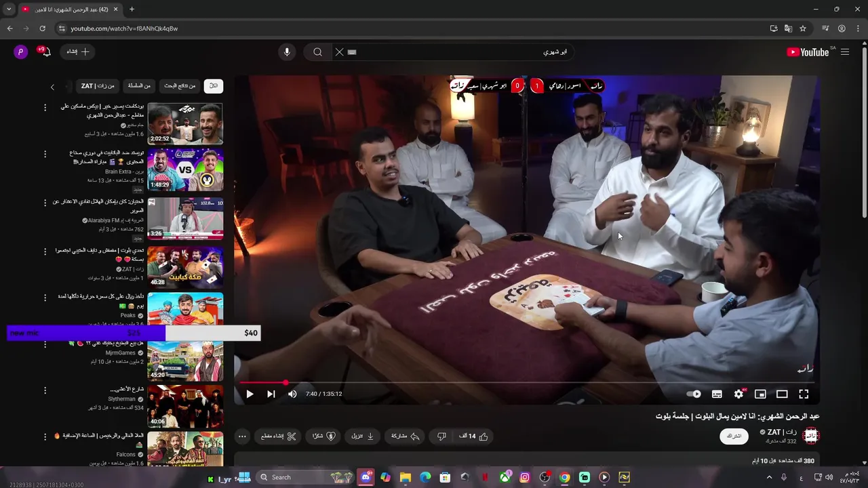This screenshot has width=868, height=488.
Task: Reload the page in Chrome
Action: [42, 28]
